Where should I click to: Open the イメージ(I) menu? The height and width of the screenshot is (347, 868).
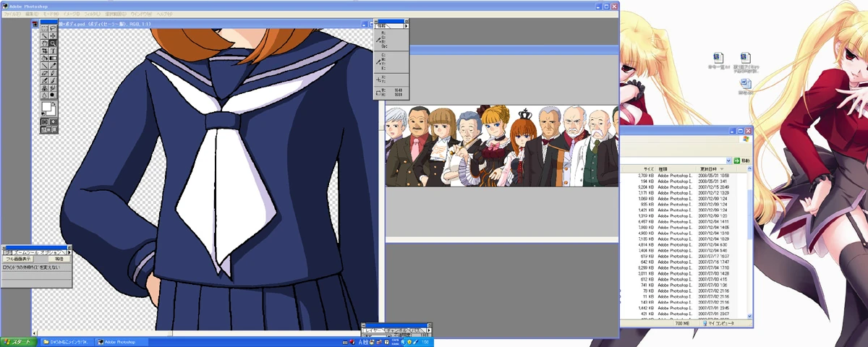72,14
